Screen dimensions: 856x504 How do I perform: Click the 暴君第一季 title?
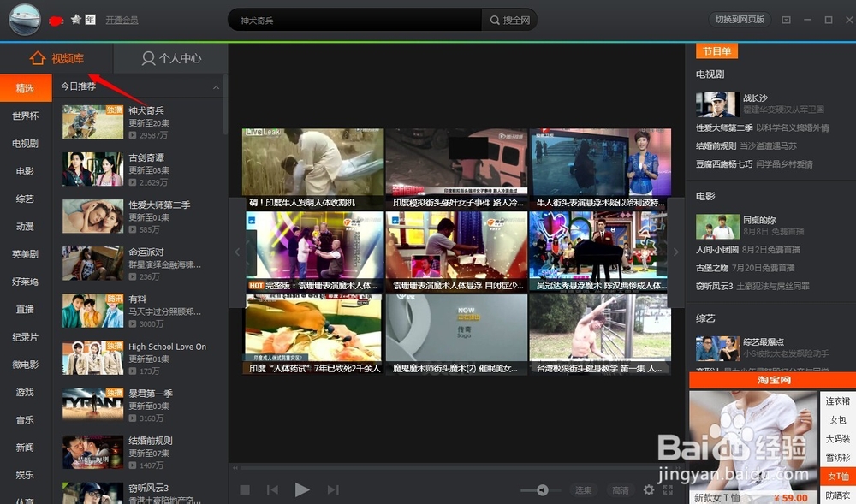click(151, 394)
